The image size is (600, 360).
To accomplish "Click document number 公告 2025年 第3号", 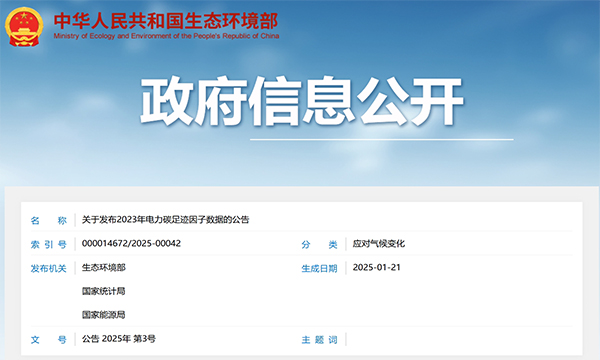I will 119,339.
